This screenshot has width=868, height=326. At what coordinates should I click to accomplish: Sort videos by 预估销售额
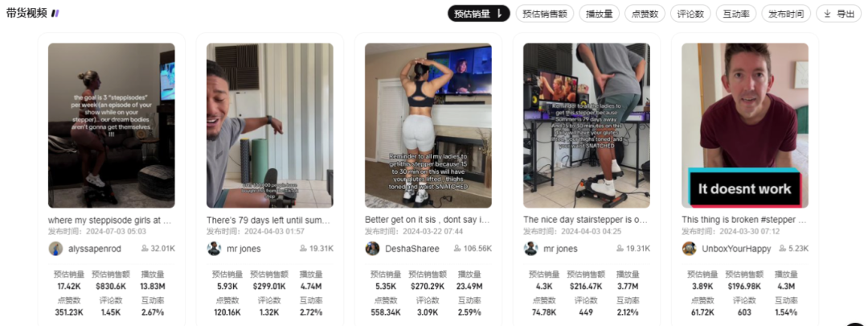click(x=545, y=14)
